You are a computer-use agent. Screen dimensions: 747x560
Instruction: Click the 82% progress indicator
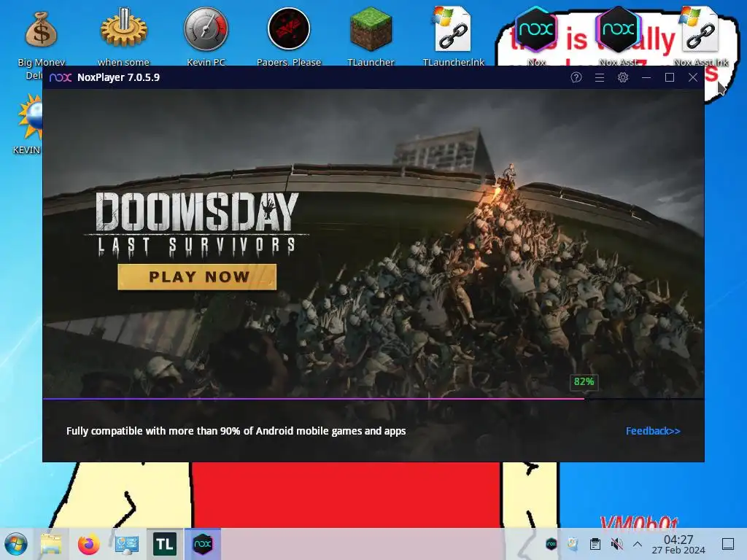point(584,381)
